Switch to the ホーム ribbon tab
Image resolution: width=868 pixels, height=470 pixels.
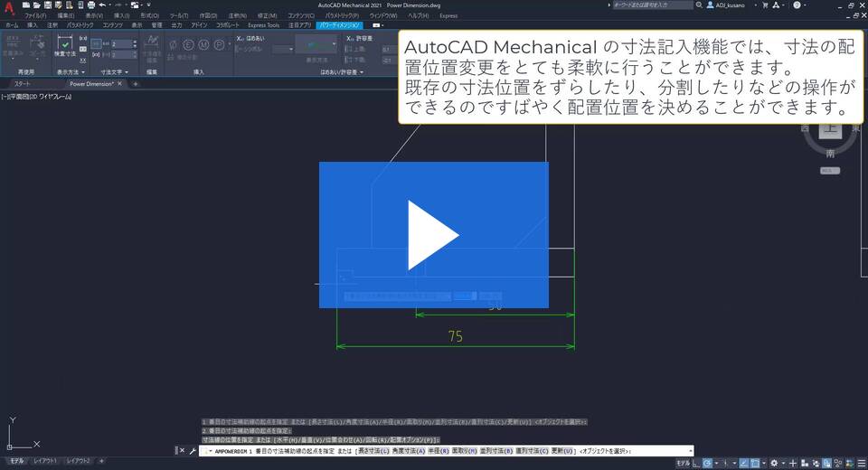tap(12, 25)
